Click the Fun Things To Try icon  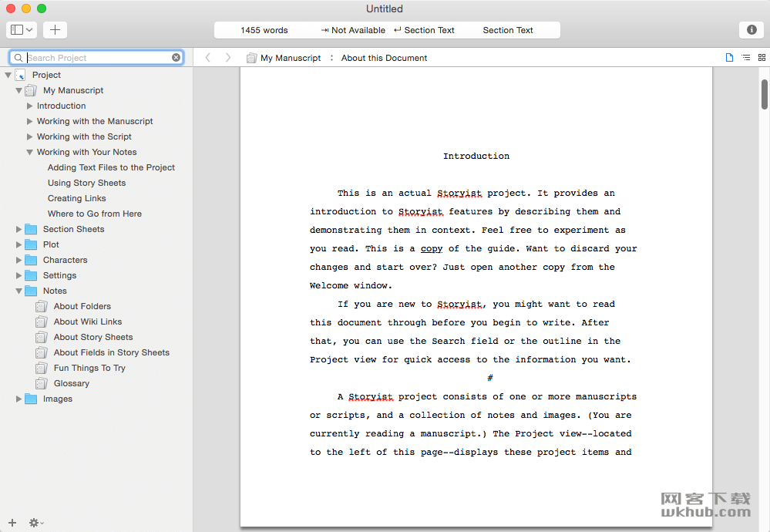[42, 368]
